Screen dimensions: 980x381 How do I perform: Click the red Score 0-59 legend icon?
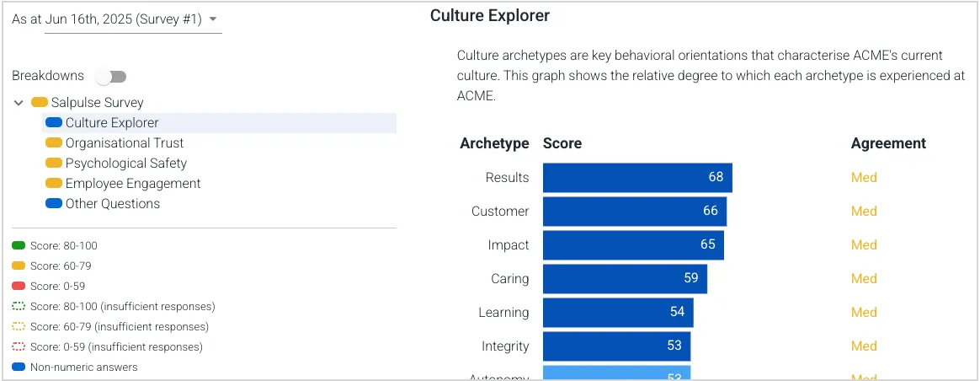click(19, 286)
